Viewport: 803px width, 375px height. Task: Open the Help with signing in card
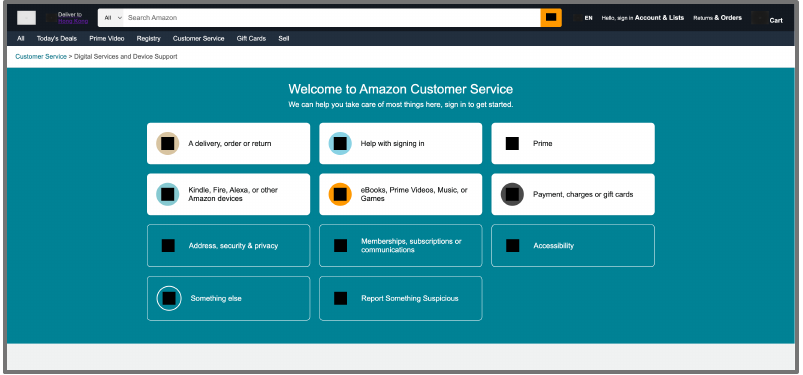[x=400, y=143]
